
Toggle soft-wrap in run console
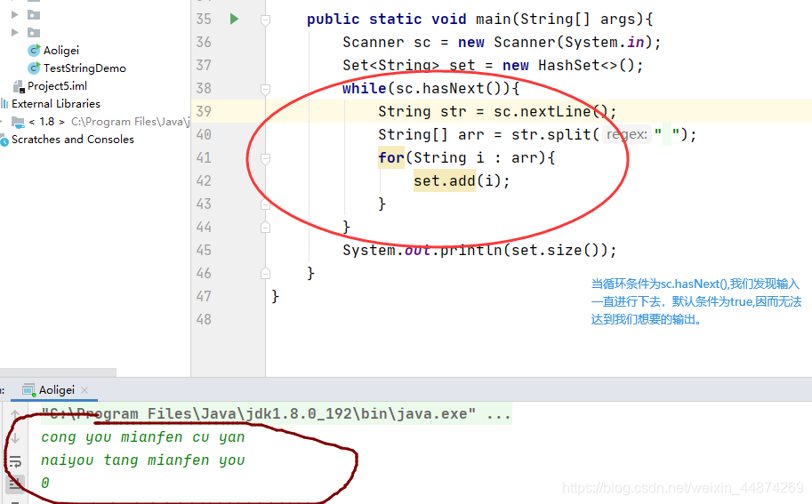tap(15, 460)
